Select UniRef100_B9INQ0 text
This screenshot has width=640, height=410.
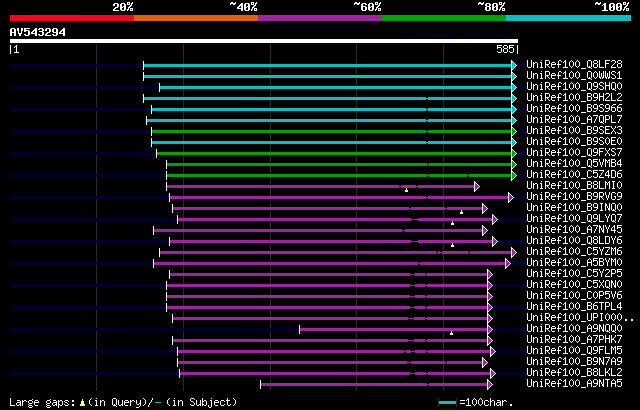pyautogui.click(x=574, y=208)
